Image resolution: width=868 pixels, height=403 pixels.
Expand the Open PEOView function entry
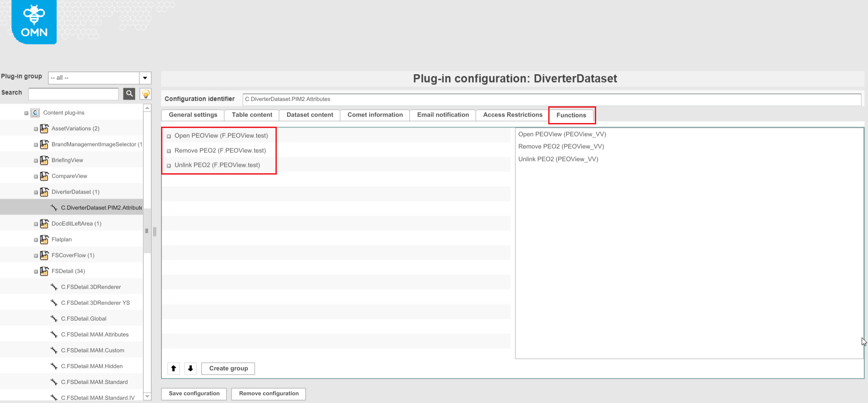point(169,136)
